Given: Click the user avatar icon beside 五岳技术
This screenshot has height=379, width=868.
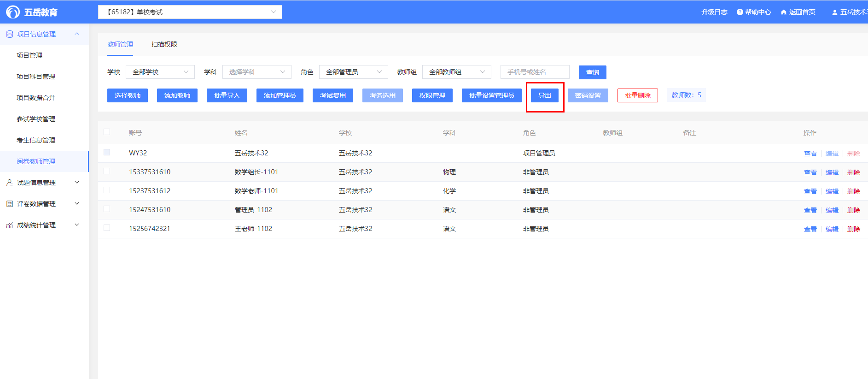Looking at the screenshot, I should coord(834,12).
